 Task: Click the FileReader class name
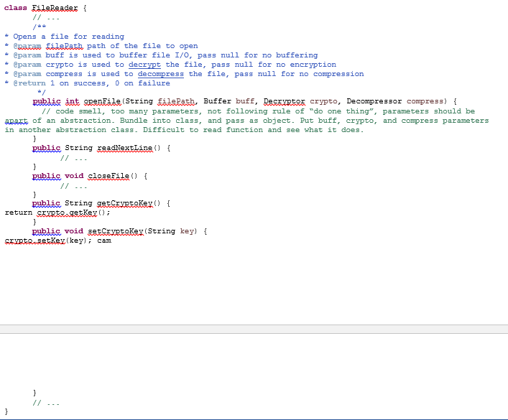pos(55,8)
